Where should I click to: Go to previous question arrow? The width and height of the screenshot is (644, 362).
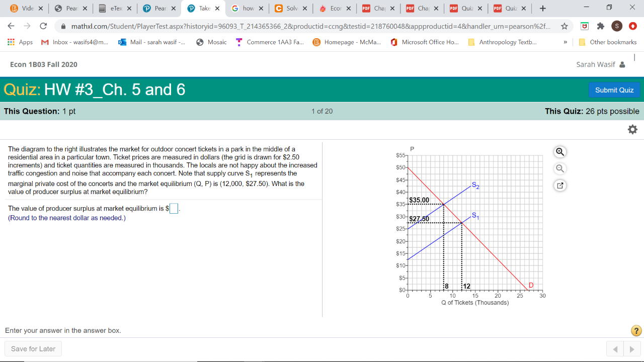(x=614, y=349)
